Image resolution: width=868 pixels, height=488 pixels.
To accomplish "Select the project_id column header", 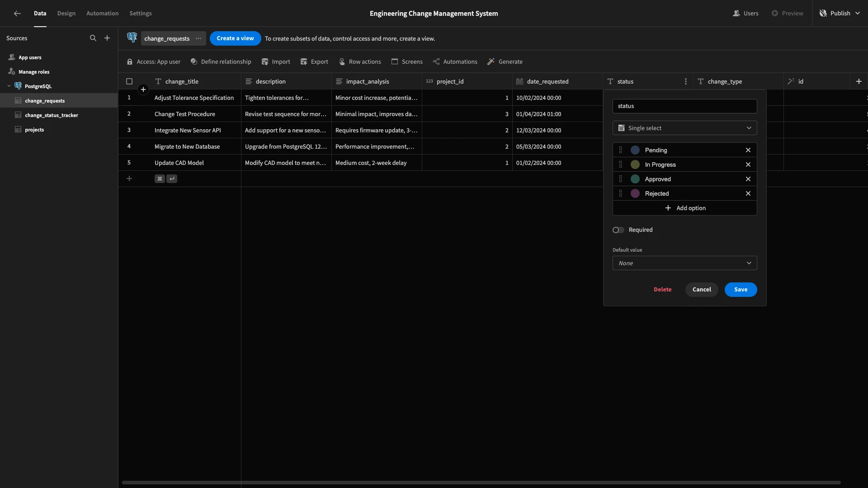I will point(467,81).
